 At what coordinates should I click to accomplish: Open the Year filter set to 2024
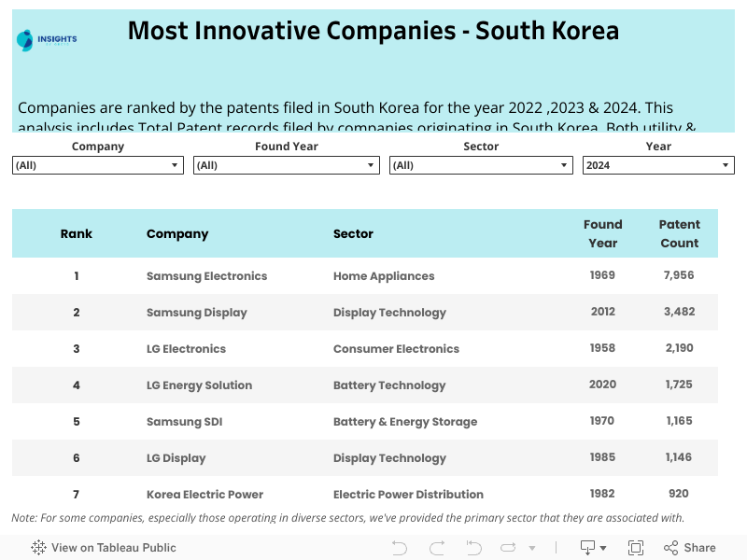pyautogui.click(x=658, y=165)
